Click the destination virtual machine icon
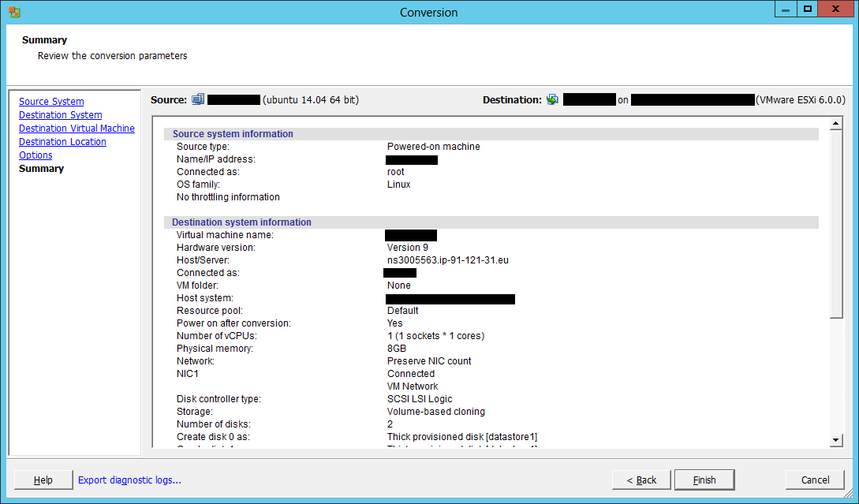859x504 pixels. click(553, 99)
